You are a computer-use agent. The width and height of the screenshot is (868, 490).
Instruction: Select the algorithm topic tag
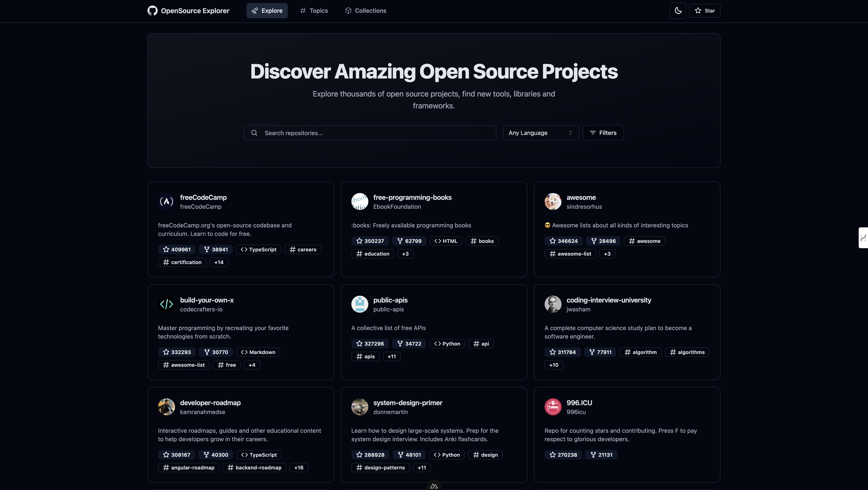[641, 352]
